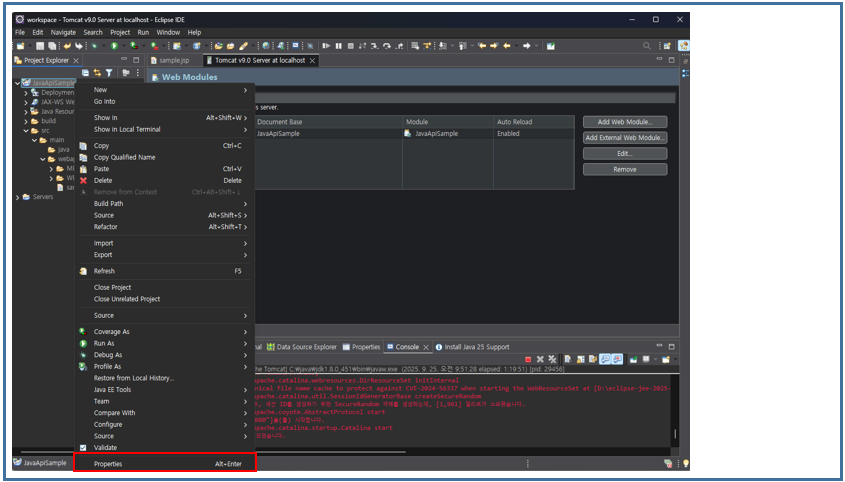The height and width of the screenshot is (482, 845).
Task: Click the Remove button for web modules
Action: point(625,169)
